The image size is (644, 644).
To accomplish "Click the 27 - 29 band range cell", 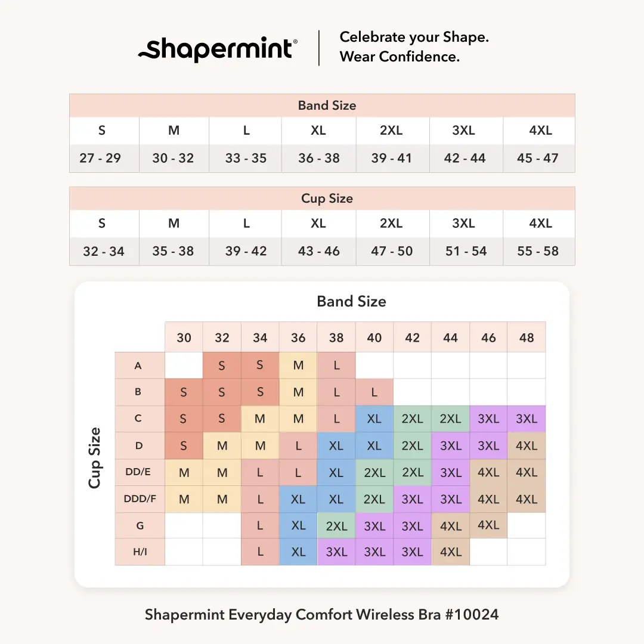I will point(100,159).
